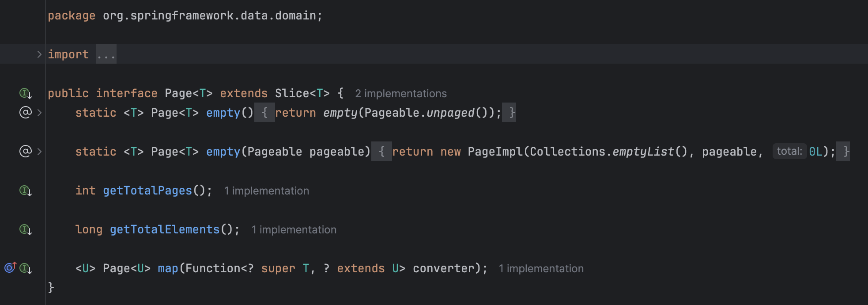
Task: Open the folded import ellipsis placeholder
Action: [106, 54]
